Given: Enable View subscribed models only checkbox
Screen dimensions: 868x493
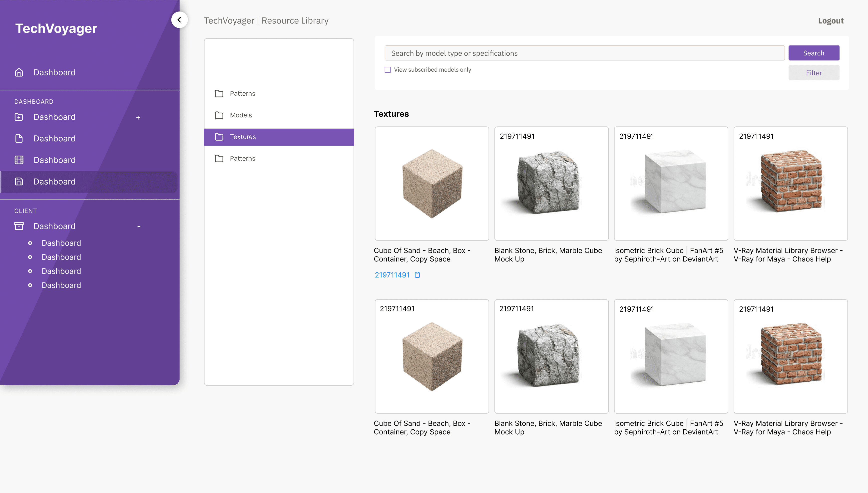Looking at the screenshot, I should (388, 70).
